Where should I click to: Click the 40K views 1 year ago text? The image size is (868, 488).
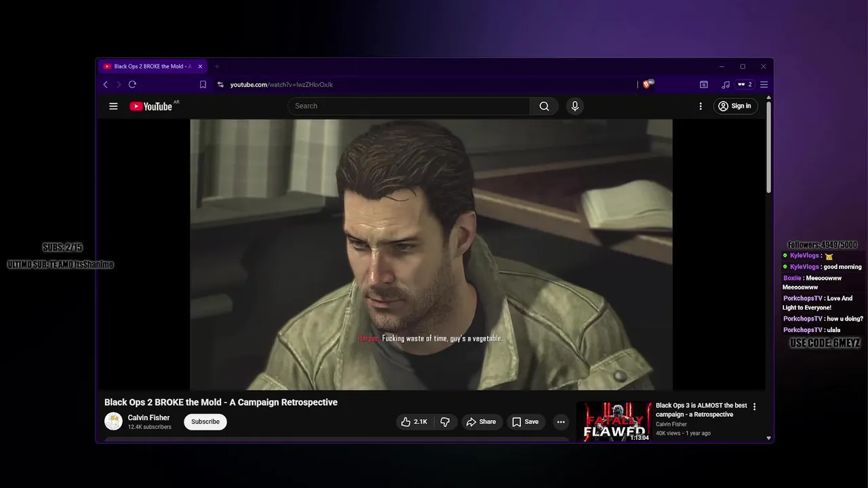coord(683,433)
